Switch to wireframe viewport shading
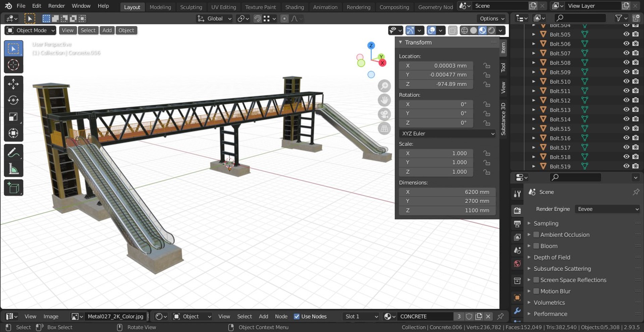The height and width of the screenshot is (332, 644). pyautogui.click(x=464, y=31)
